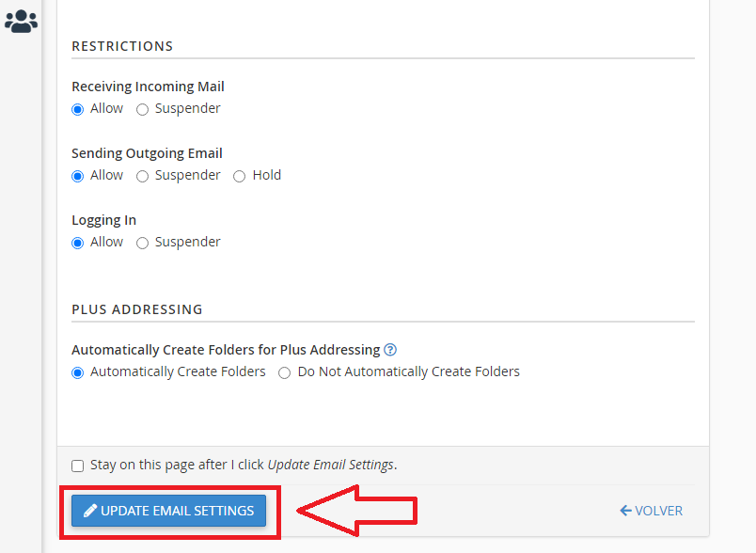Click the left arrow beside Volver

(625, 511)
